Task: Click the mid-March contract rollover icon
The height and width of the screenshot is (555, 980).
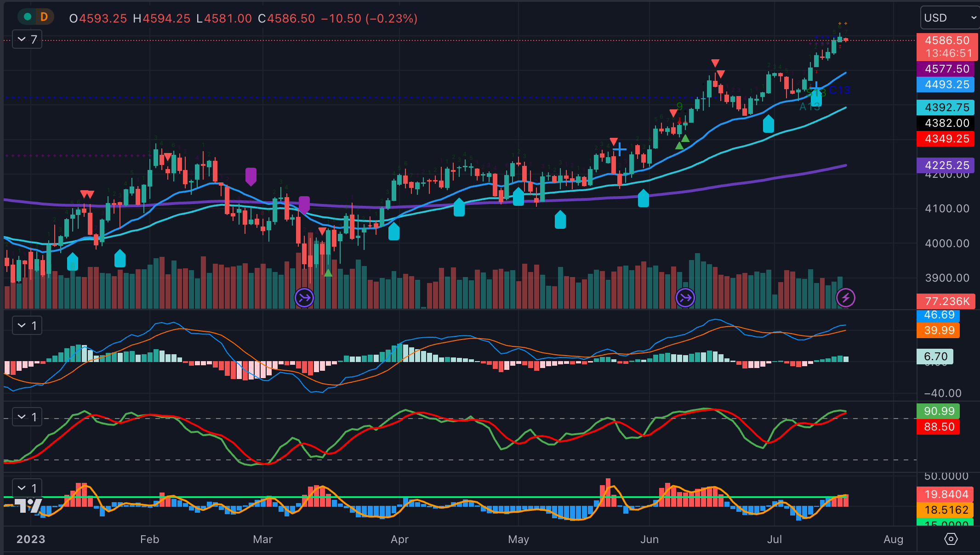Action: pos(304,298)
